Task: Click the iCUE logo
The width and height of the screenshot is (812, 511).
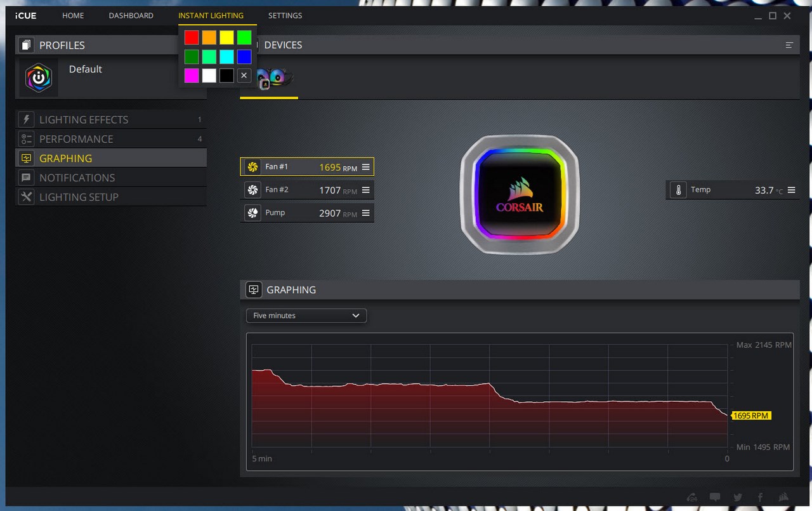Action: 26,15
